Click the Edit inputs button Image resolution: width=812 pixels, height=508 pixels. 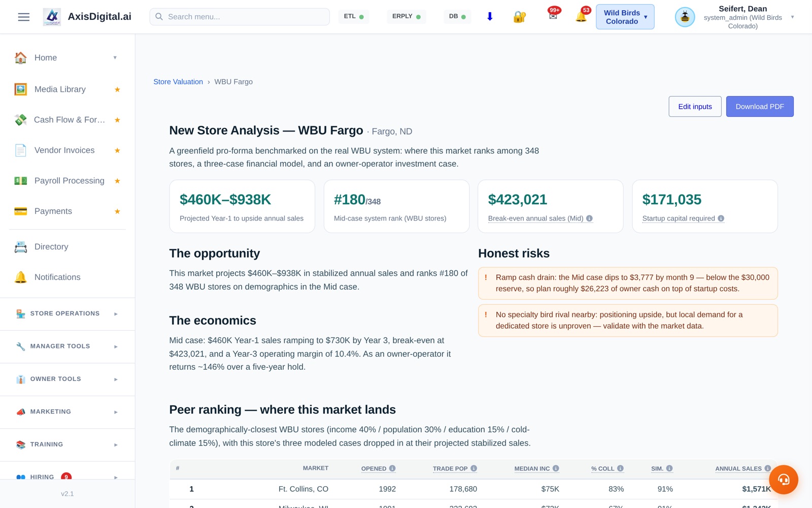point(695,107)
